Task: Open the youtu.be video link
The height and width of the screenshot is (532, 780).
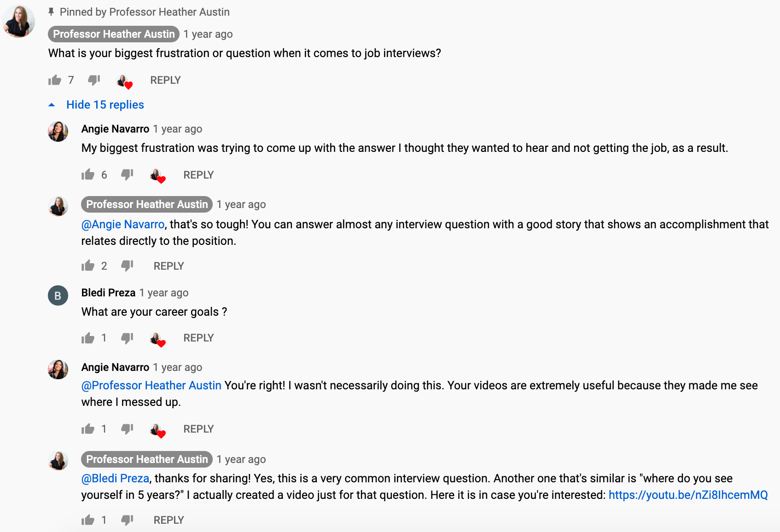Action: tap(687, 495)
